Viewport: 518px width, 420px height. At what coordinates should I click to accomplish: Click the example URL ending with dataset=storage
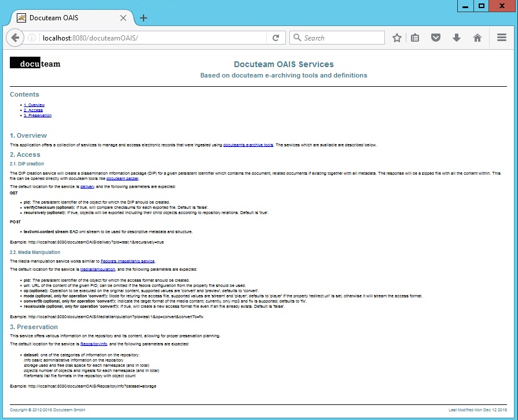coord(92,386)
